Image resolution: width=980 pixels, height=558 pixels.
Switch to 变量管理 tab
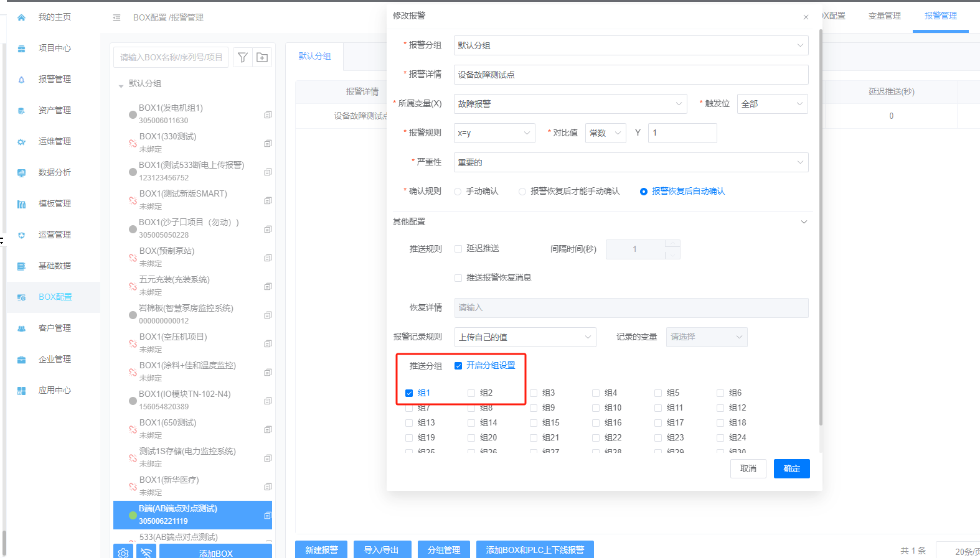[x=884, y=16]
